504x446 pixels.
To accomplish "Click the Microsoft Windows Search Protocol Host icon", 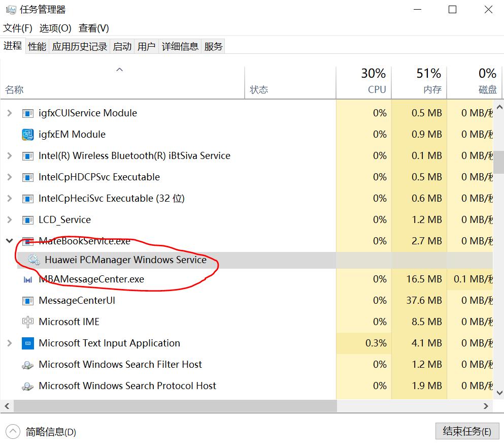I will coord(27,386).
